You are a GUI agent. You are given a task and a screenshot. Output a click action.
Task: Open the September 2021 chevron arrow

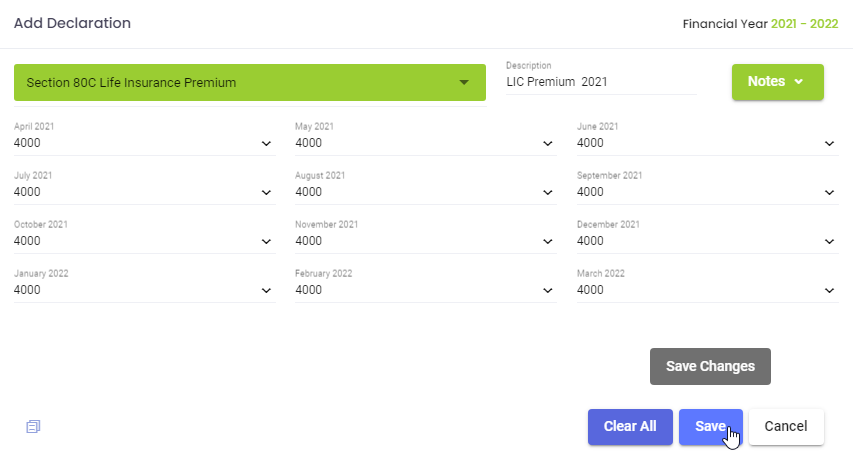point(829,193)
